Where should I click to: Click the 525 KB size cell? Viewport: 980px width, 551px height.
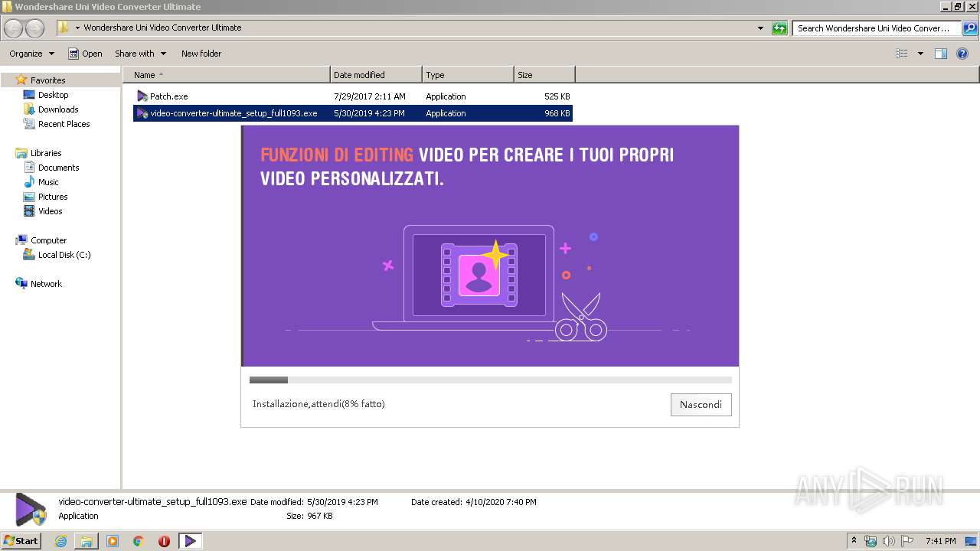click(557, 96)
